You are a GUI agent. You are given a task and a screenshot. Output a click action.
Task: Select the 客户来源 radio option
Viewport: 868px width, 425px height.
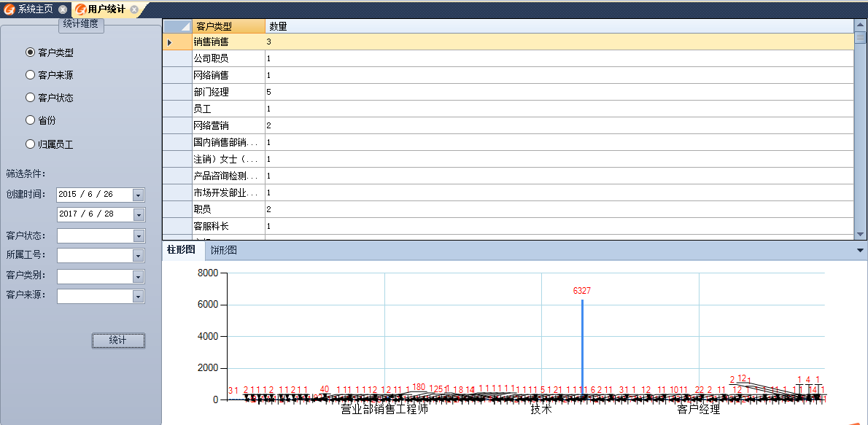[31, 74]
